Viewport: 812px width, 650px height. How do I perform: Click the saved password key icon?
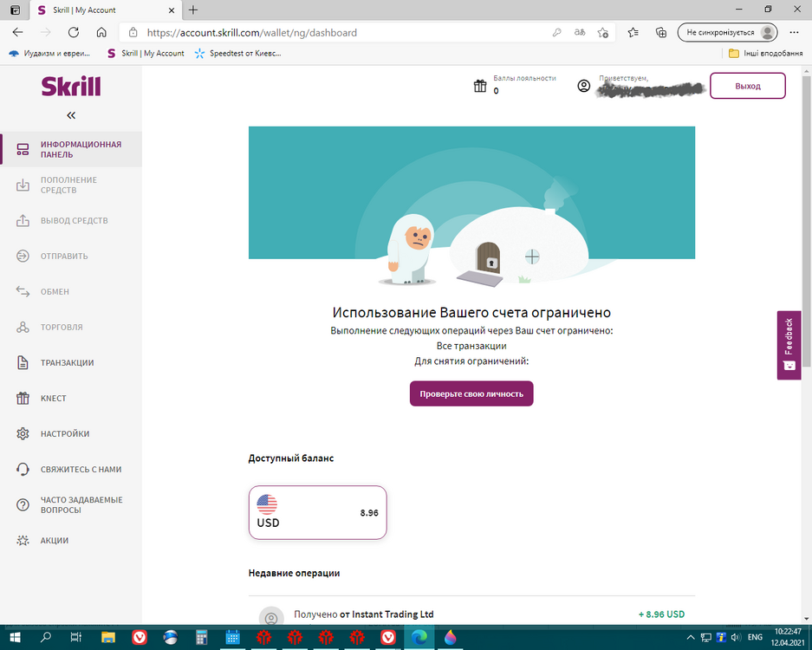556,33
